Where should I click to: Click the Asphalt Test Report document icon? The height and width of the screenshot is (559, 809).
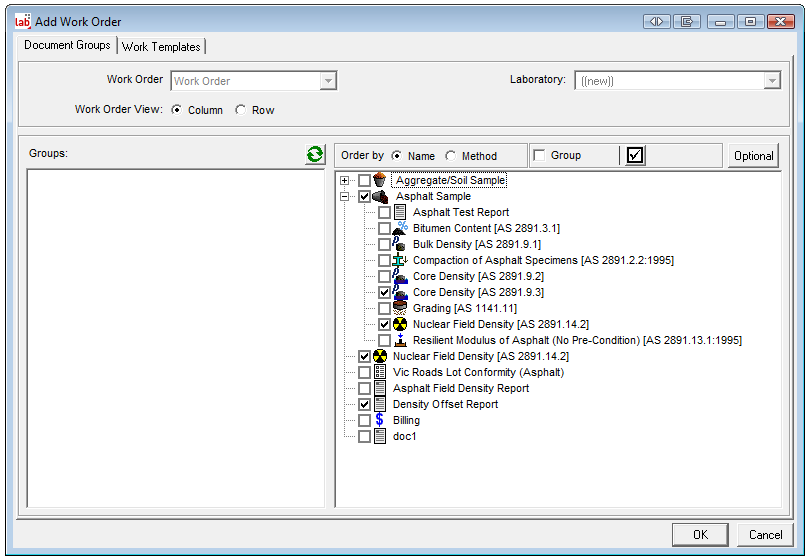pos(400,212)
